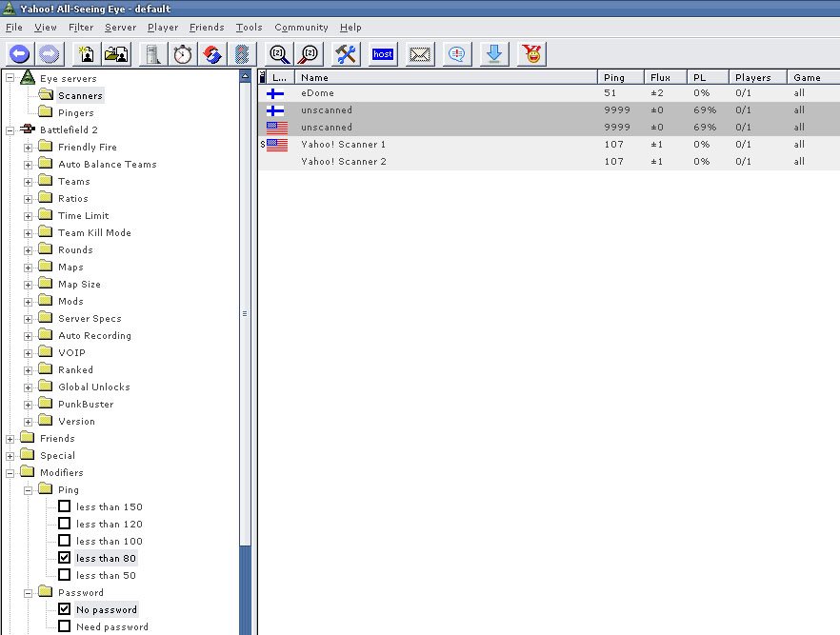840x635 pixels.
Task: Click the blue magnifier search icon
Action: pos(279,54)
